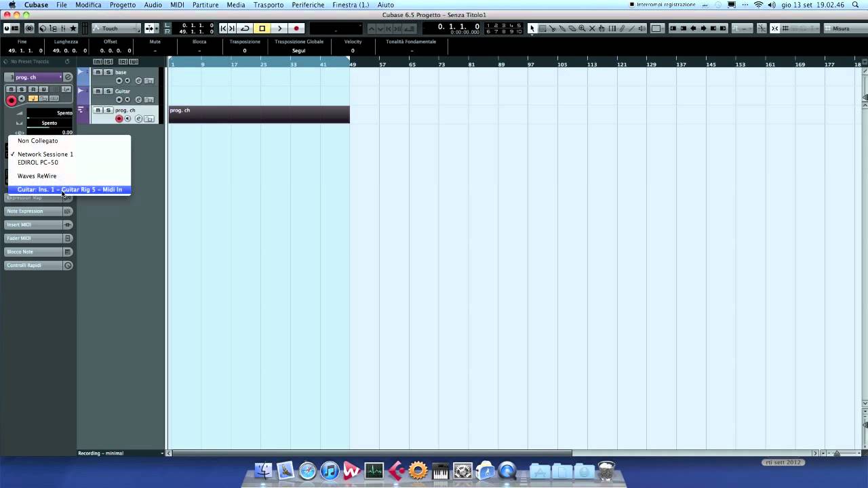The height and width of the screenshot is (488, 868).
Task: Choose Waves ReWire input option
Action: 69,176
